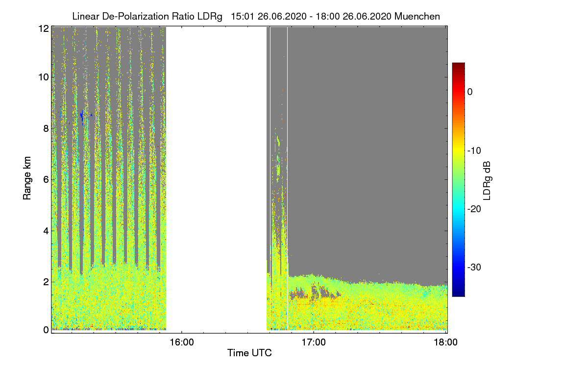Click the '10' range axis label
Screen dimensions: 588x392
click(43, 77)
